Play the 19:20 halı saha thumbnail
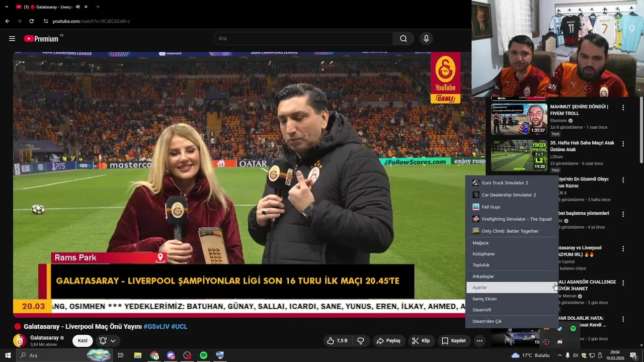The width and height of the screenshot is (644, 362). 519,155
